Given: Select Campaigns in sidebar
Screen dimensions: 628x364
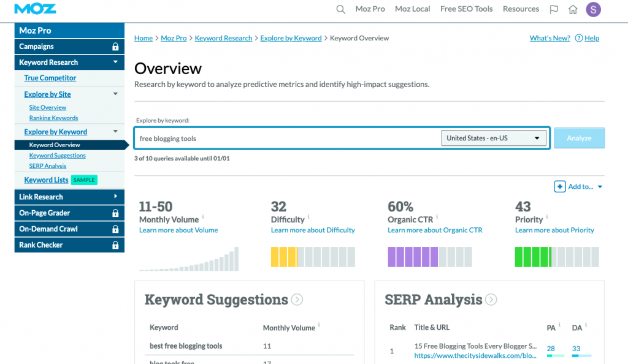Looking at the screenshot, I should 69,47.
